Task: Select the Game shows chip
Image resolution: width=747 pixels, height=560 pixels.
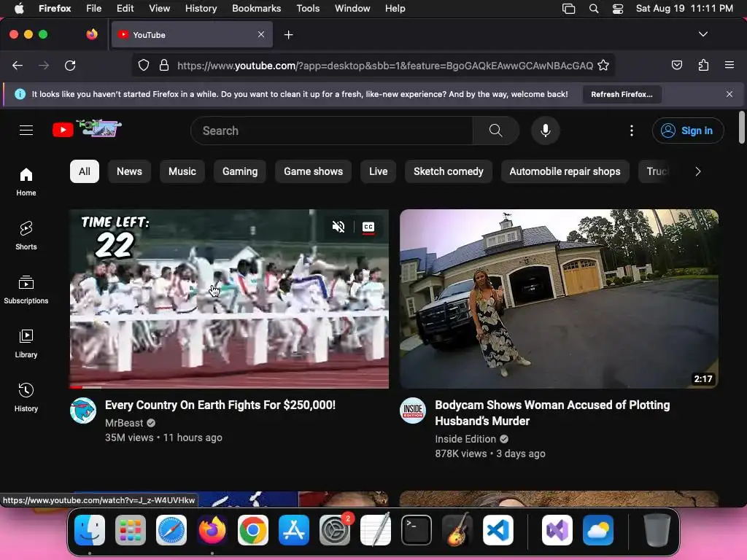Action: [313, 171]
